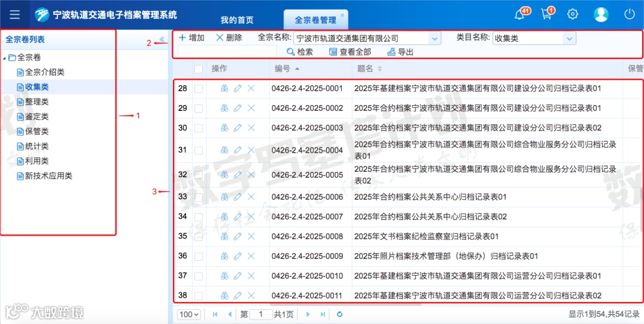Select 收集类 in the tree
Screen dimensions: 644x324
point(37,87)
